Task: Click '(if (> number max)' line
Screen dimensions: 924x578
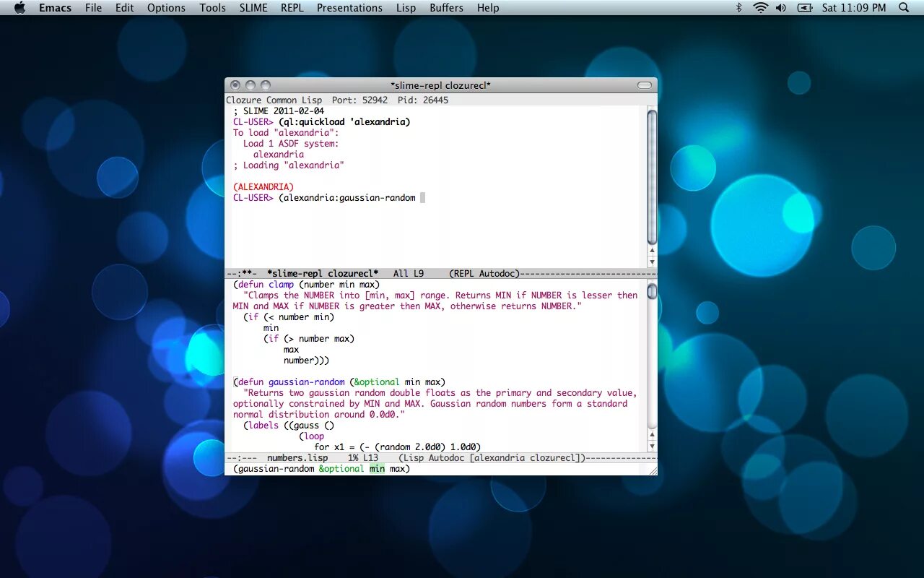Action: [309, 339]
